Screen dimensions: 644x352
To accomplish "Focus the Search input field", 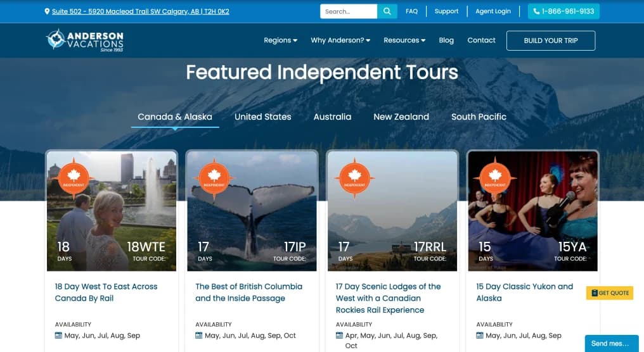I will click(x=348, y=11).
